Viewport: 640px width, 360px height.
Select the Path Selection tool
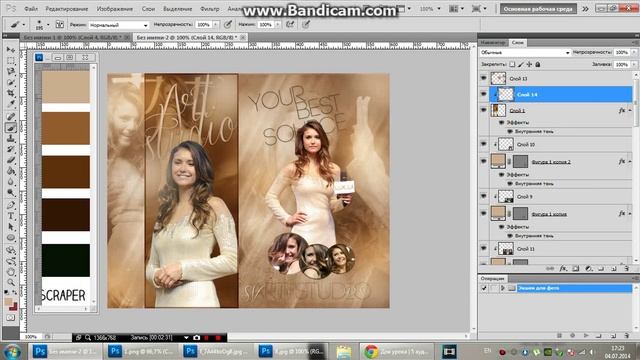pos(11,227)
